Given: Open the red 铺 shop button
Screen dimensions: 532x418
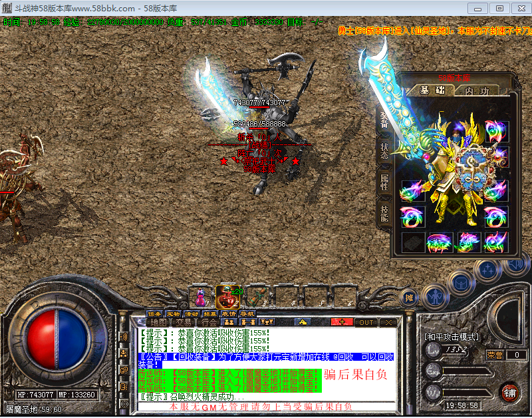Looking at the screenshot, I should coord(509,393).
